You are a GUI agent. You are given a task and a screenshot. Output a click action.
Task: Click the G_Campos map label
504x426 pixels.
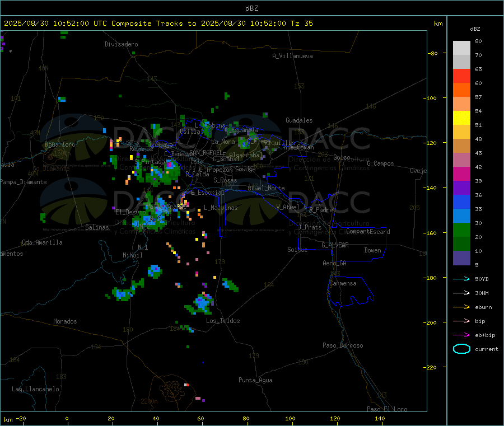pos(381,163)
